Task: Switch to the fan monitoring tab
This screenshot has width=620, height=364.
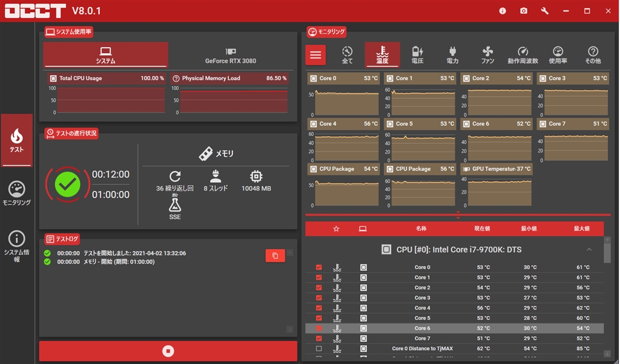Action: (x=487, y=55)
